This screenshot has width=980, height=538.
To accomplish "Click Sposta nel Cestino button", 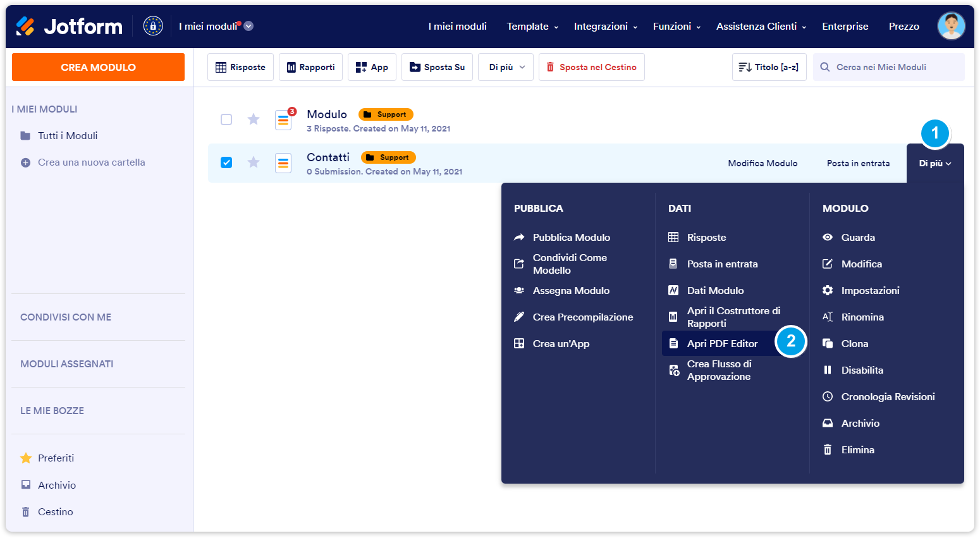I will click(x=591, y=67).
